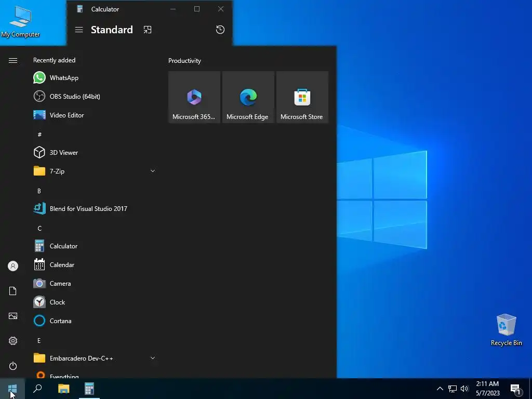Image resolution: width=532 pixels, height=399 pixels.
Task: Open Video Editor app entry
Action: (95, 115)
